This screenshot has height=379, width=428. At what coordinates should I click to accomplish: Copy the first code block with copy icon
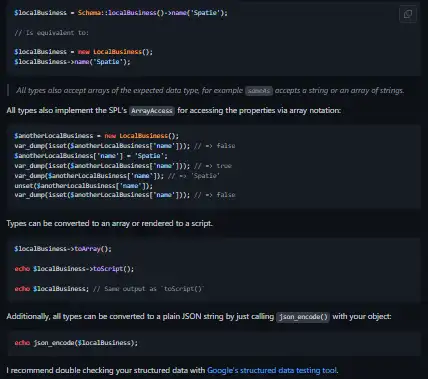pyautogui.click(x=408, y=14)
